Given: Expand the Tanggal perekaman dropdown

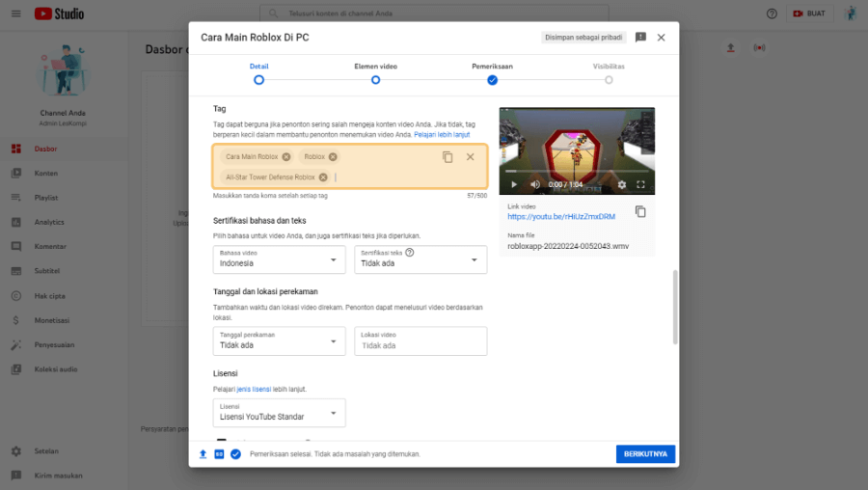Looking at the screenshot, I should [x=279, y=341].
